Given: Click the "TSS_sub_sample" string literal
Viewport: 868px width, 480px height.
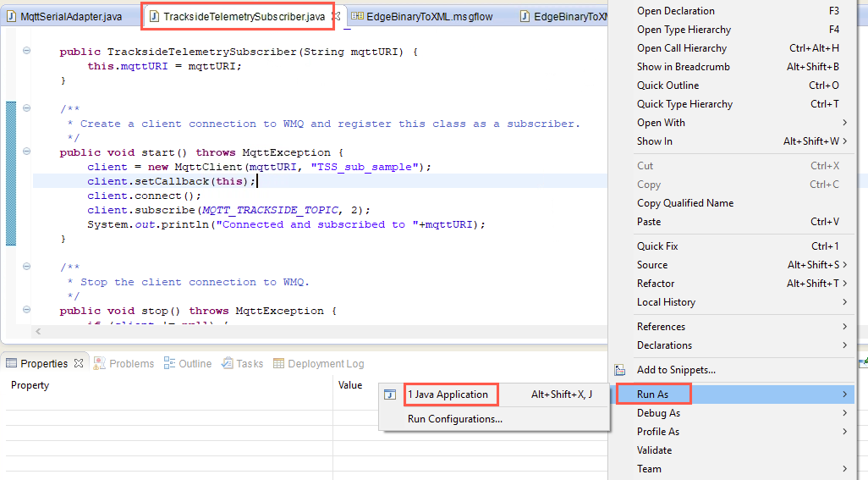Looking at the screenshot, I should click(365, 168).
